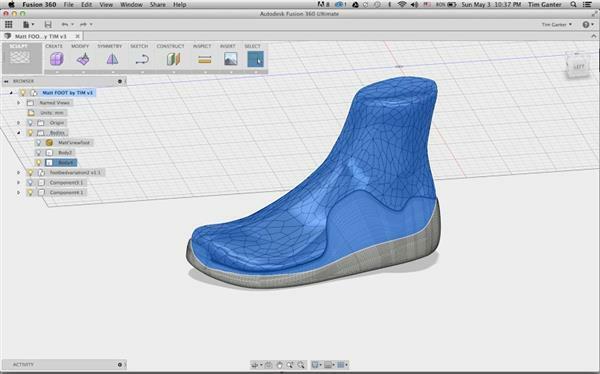Open the Create primitive tool icon
This screenshot has height=374, width=600.
click(x=57, y=59)
